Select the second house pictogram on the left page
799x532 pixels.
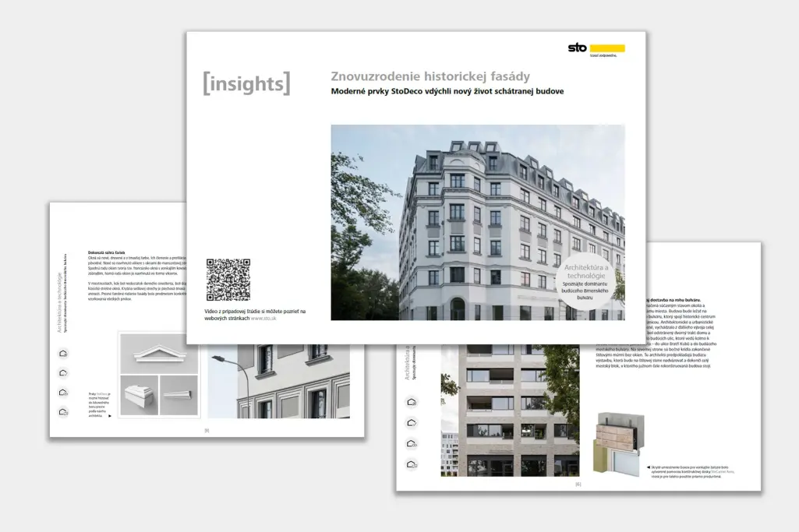64,373
